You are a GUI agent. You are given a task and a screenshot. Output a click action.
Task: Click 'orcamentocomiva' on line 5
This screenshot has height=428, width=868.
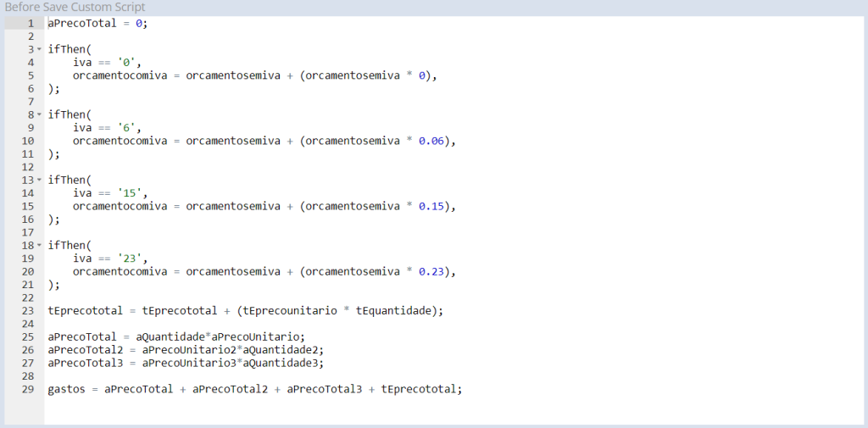click(120, 75)
